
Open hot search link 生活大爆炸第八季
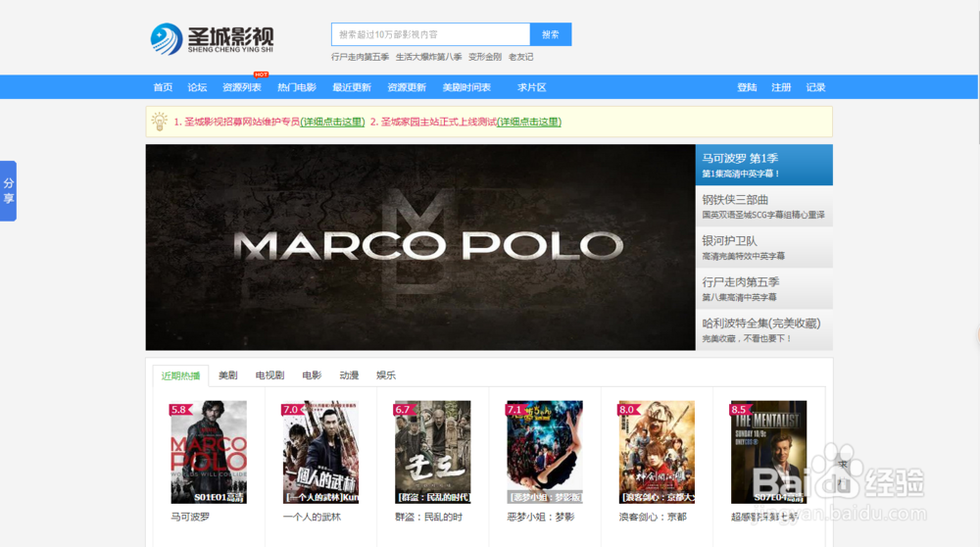click(x=429, y=57)
